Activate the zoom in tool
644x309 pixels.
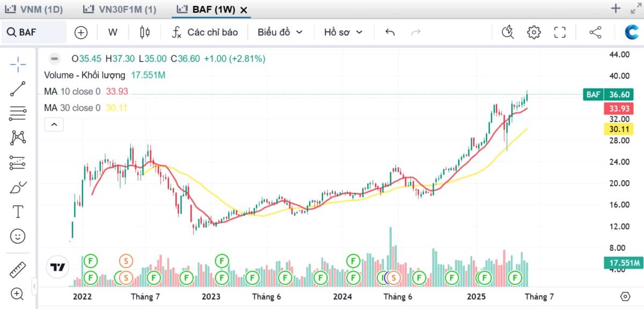point(18,294)
